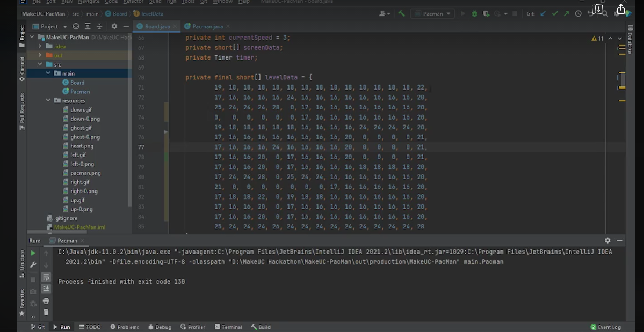
Task: Hide the Project panel with minus icon
Action: point(126,26)
